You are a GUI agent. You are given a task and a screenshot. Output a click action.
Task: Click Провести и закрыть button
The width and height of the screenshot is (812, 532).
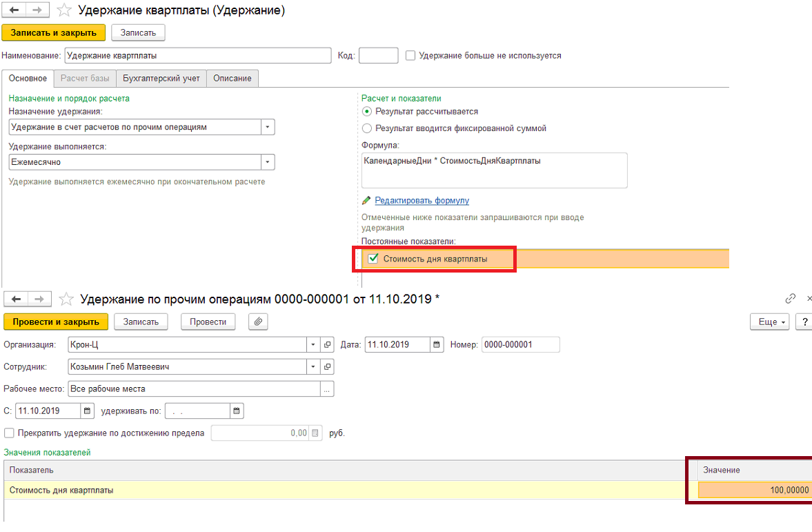point(56,322)
